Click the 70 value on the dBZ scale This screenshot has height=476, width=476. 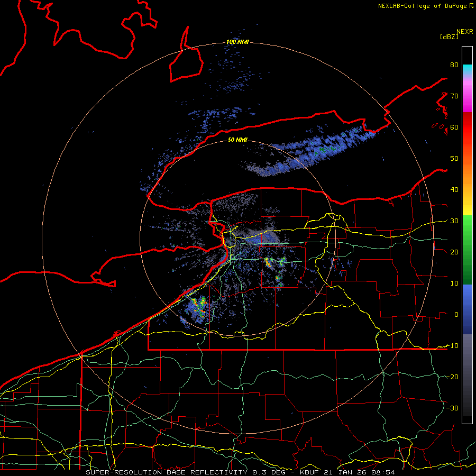click(x=454, y=96)
